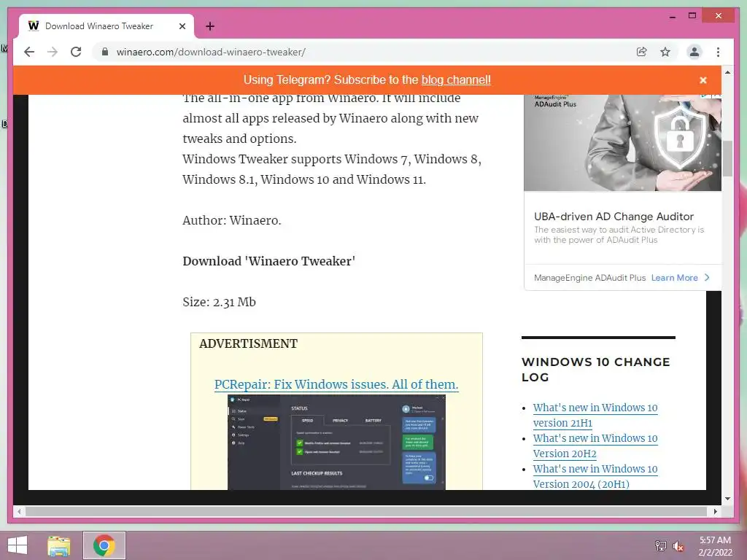This screenshot has width=747, height=560.
Task: Open the Windows Start menu
Action: [x=18, y=545]
